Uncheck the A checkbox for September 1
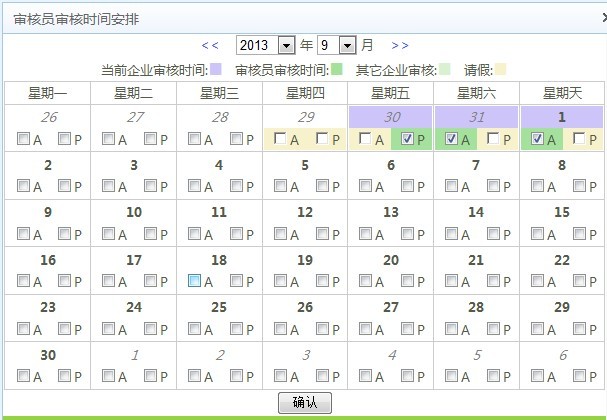 point(537,138)
